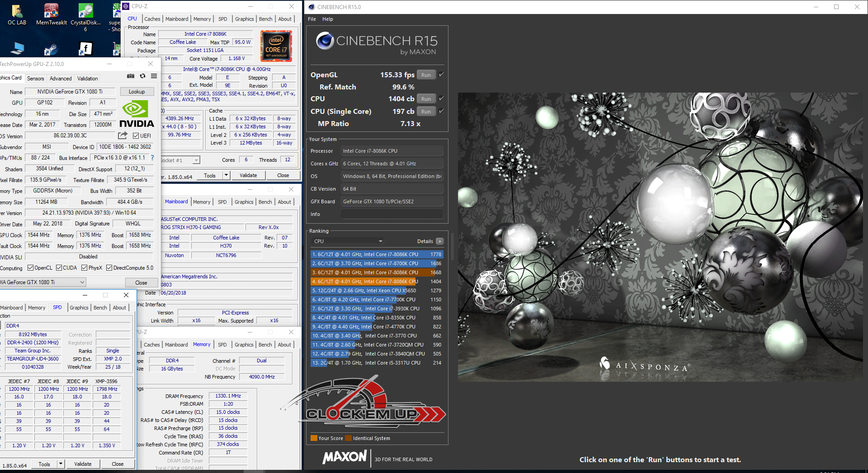
Task: Click the GPU-Z refresh icon
Action: click(142, 76)
